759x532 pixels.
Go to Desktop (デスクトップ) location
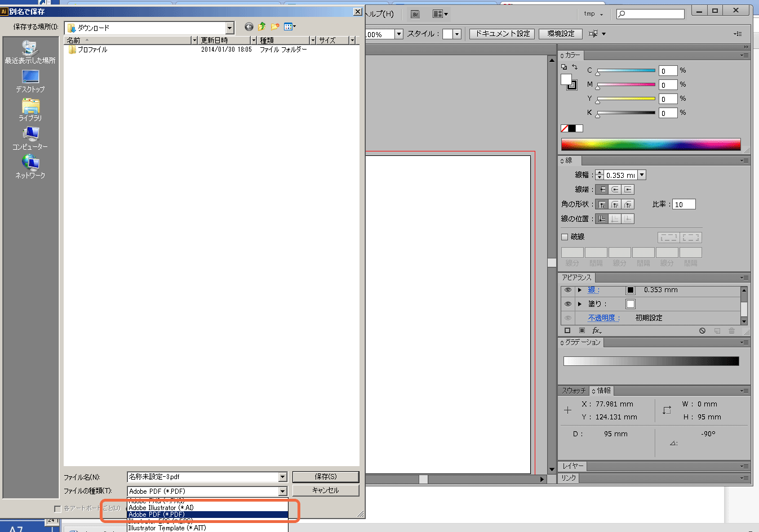[x=30, y=82]
